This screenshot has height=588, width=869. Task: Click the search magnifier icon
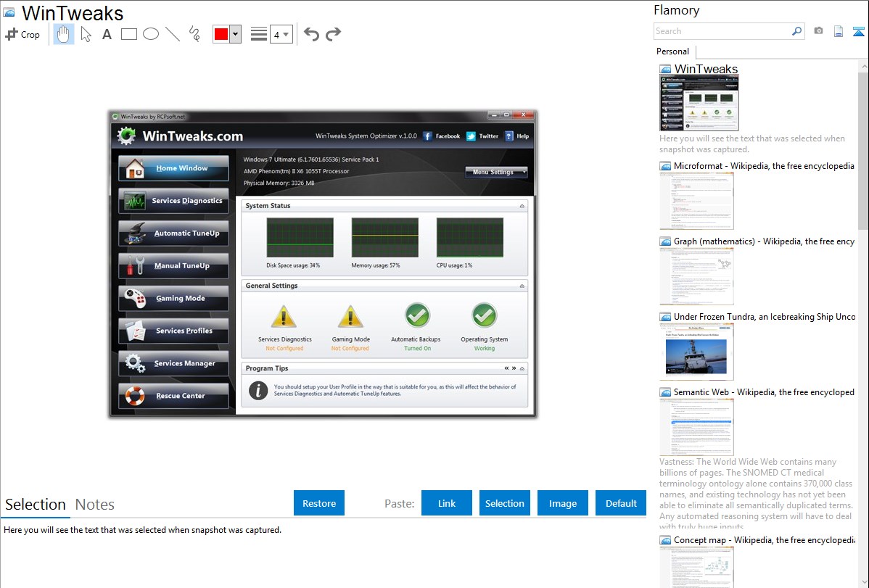point(797,31)
